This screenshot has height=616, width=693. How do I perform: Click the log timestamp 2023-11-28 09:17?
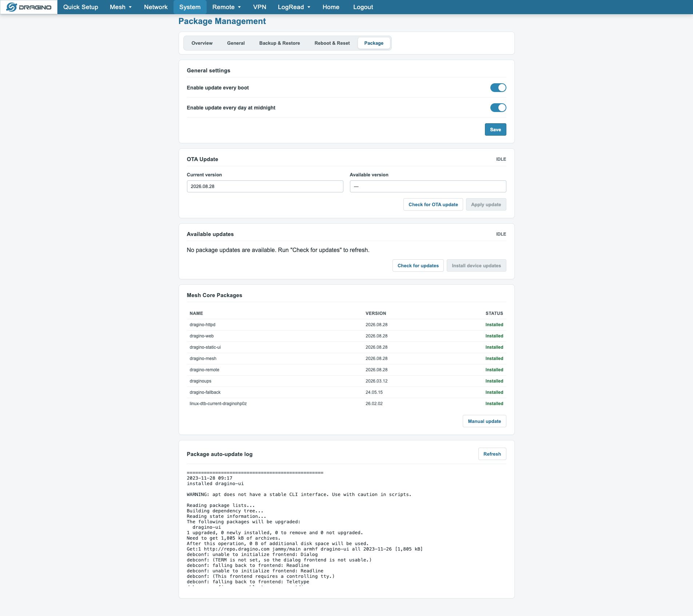click(x=210, y=478)
